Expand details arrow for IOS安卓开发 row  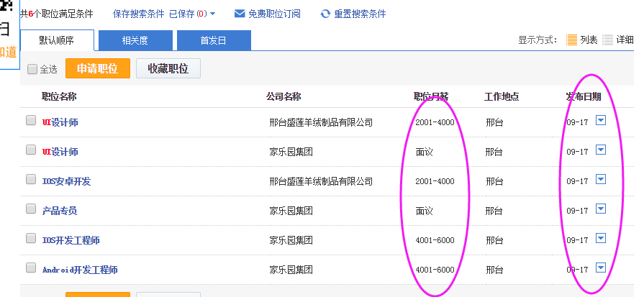tap(600, 179)
